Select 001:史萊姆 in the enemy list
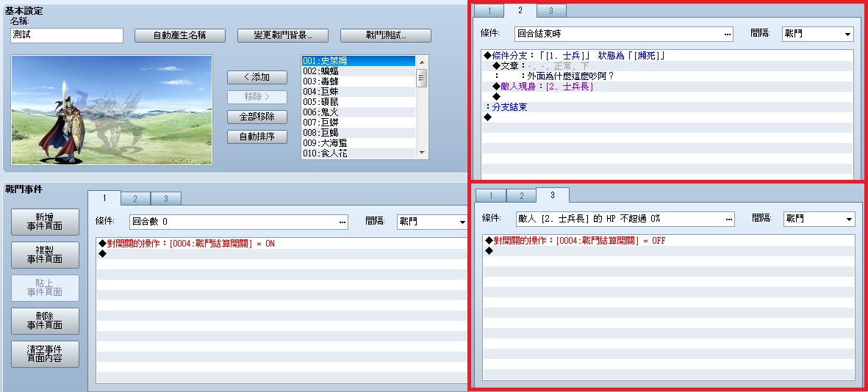The height and width of the screenshot is (392, 868). pos(359,61)
